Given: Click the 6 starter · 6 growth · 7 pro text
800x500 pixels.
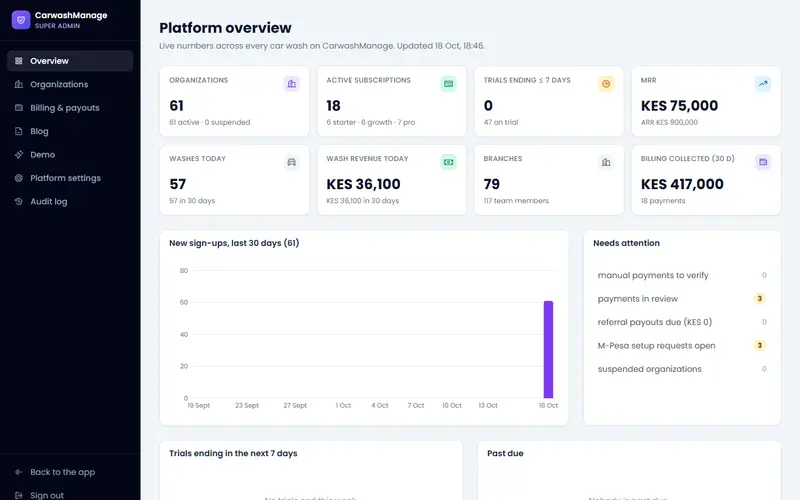Looking at the screenshot, I should pyautogui.click(x=371, y=122).
